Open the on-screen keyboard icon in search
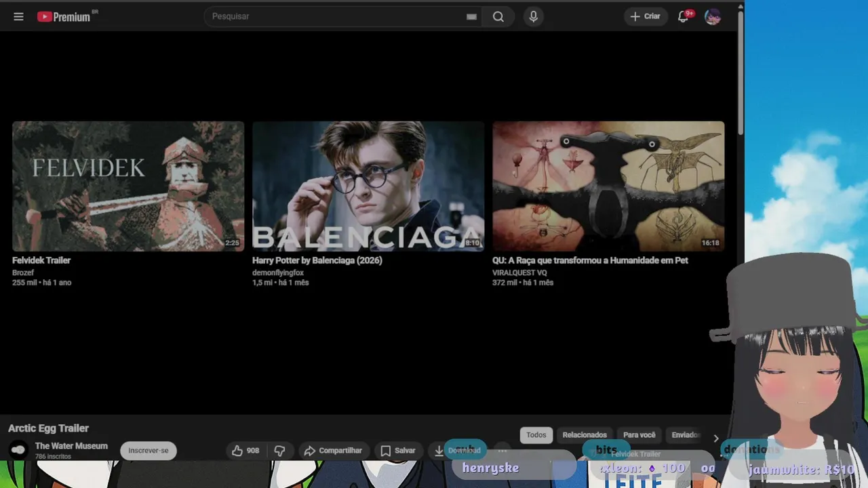Viewport: 868px width, 488px height. [x=472, y=17]
